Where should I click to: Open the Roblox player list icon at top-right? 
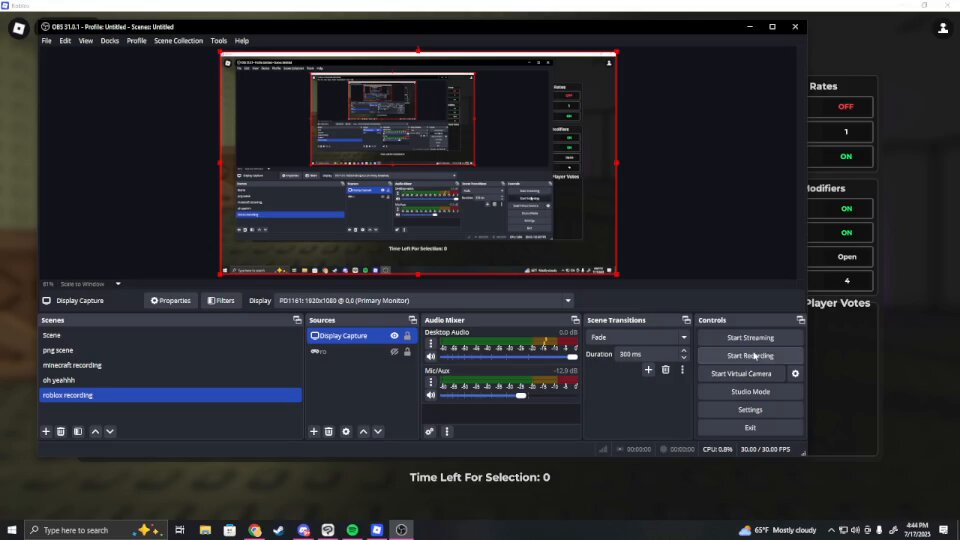(x=943, y=28)
